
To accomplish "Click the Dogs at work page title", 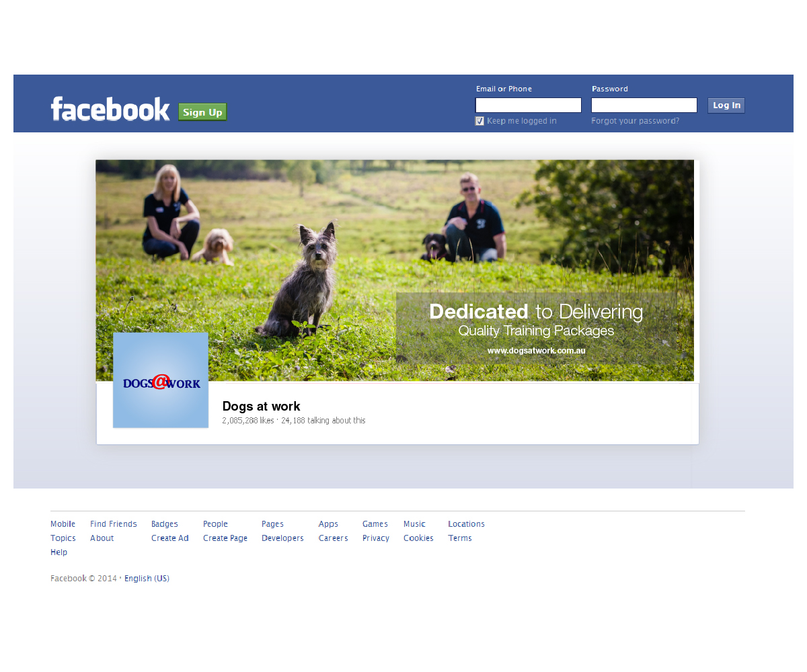I will 261,407.
